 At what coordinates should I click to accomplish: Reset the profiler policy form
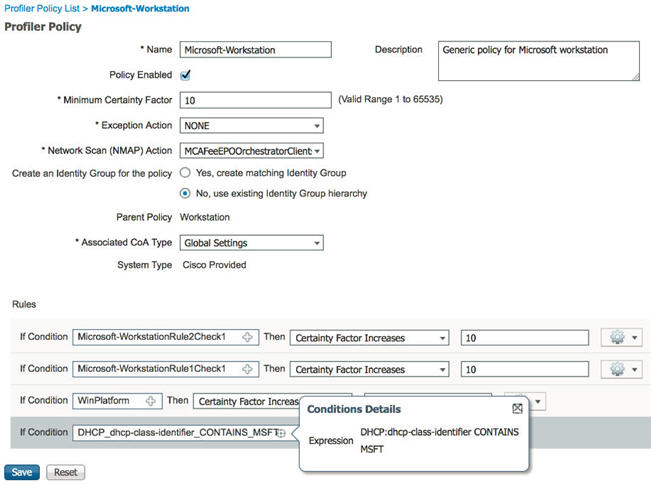coord(66,472)
